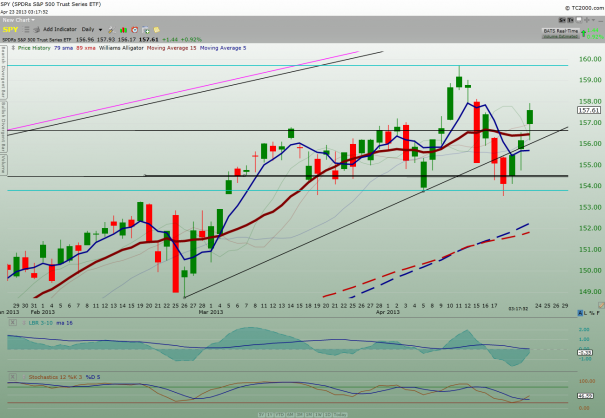Screen dimensions: 605x418
Task: Edit the %D 5 indicator label
Action: pyautogui.click(x=93, y=377)
